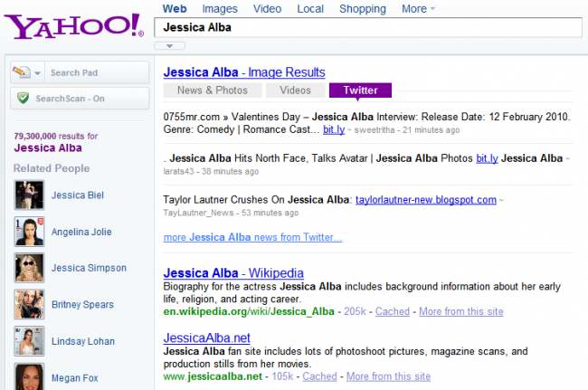Select the Web search tab
This screenshot has height=390, width=588.
coord(175,9)
